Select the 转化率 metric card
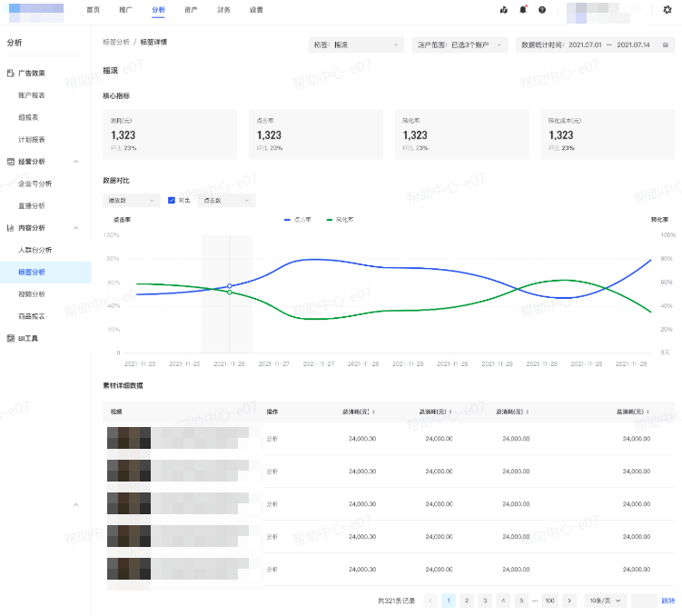The width and height of the screenshot is (682, 616). coord(462,134)
